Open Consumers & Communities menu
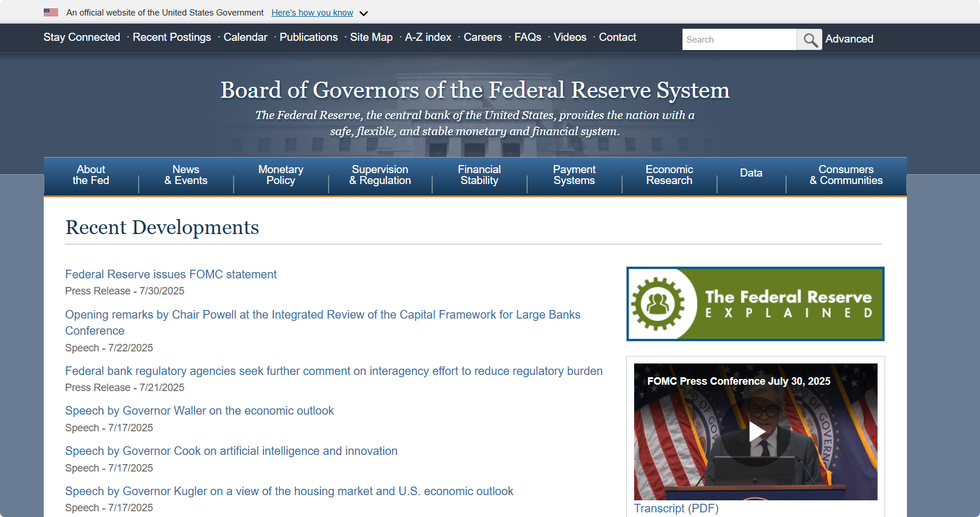Image resolution: width=980 pixels, height=517 pixels. tap(846, 175)
